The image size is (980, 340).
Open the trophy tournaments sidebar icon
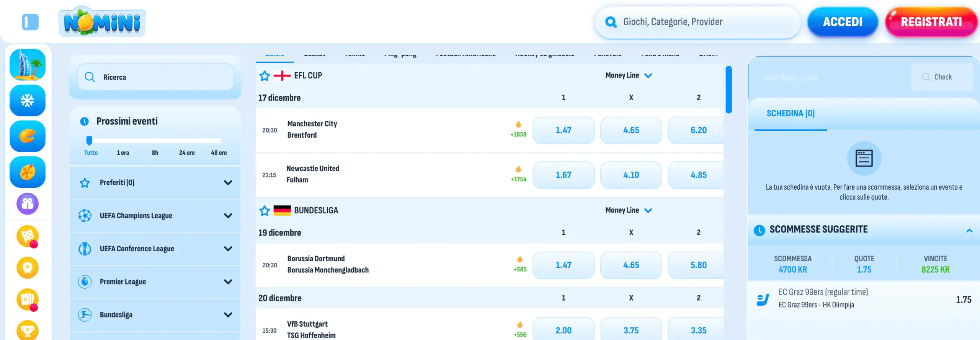tap(28, 330)
